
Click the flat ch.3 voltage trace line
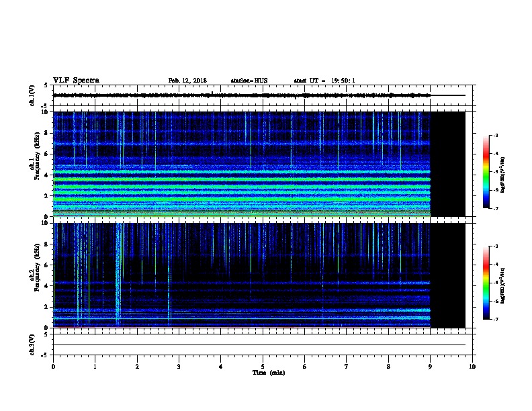click(259, 345)
